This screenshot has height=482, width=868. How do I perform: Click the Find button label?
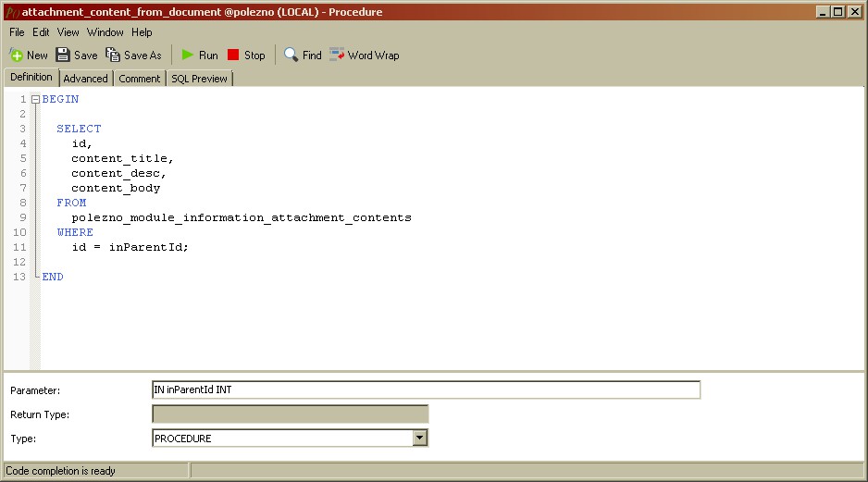[x=312, y=56]
